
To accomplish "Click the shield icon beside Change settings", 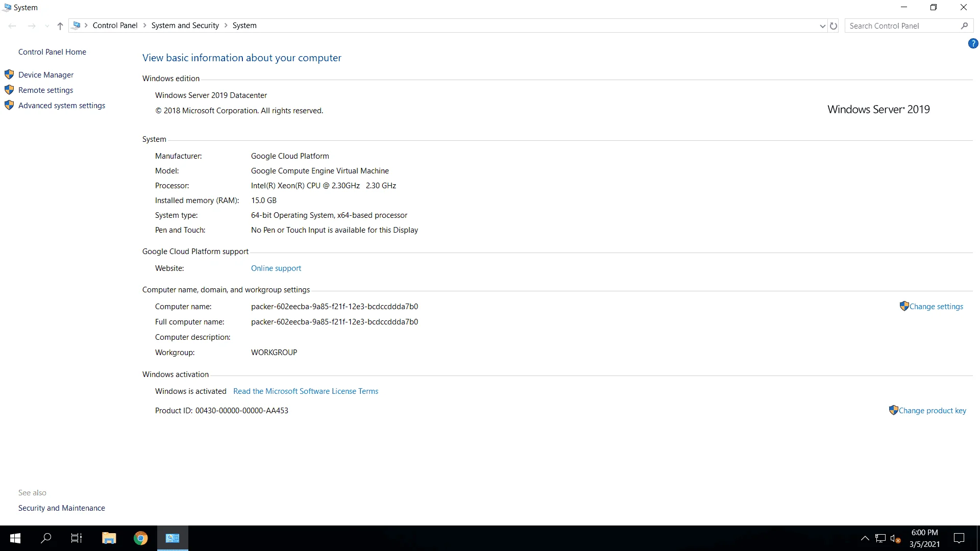I will (904, 306).
